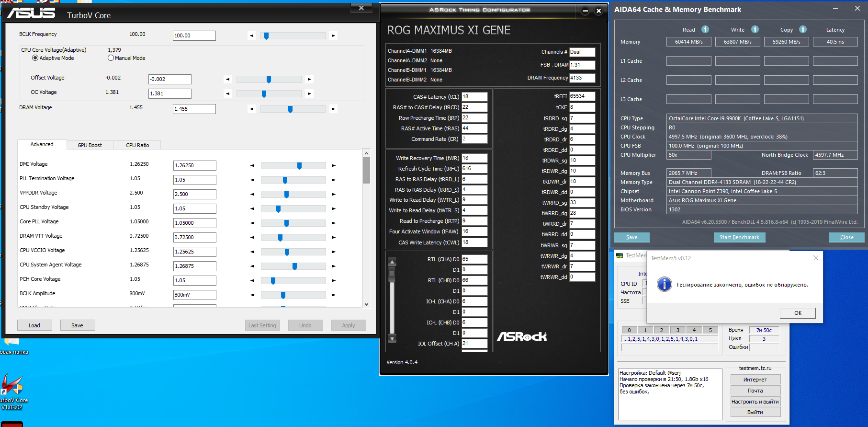Click the Выйти button in TestMem5

click(x=755, y=412)
